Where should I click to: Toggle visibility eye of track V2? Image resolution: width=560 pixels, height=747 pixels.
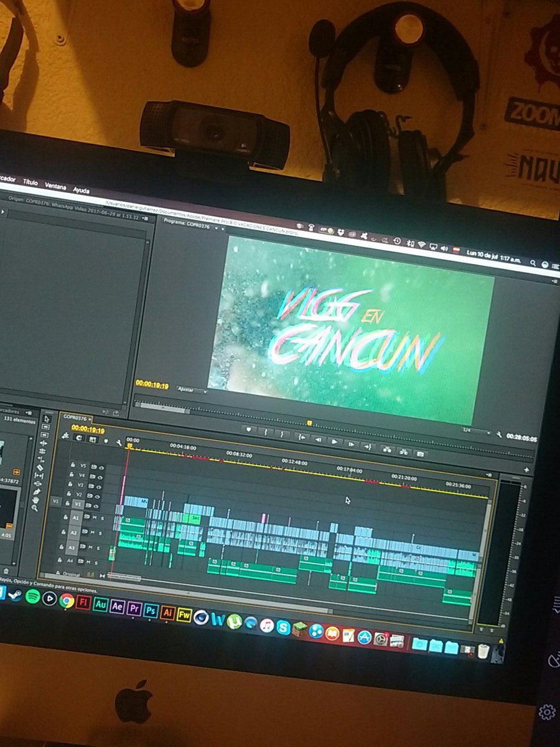click(x=98, y=497)
